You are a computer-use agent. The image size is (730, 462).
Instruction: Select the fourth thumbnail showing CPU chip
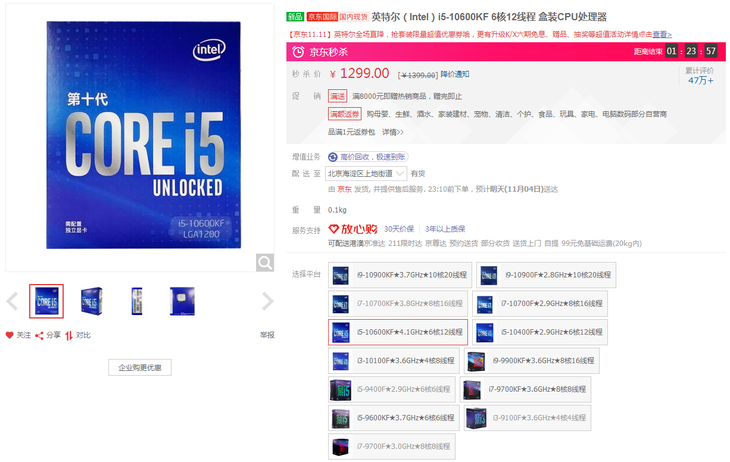pyautogui.click(x=182, y=301)
